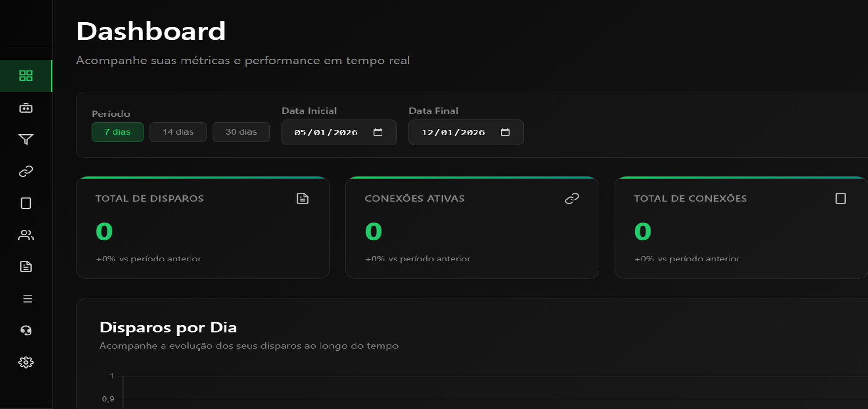Click the Data Inicial date field 05/01/2026
Image resolution: width=868 pixels, height=409 pixels.
[339, 132]
